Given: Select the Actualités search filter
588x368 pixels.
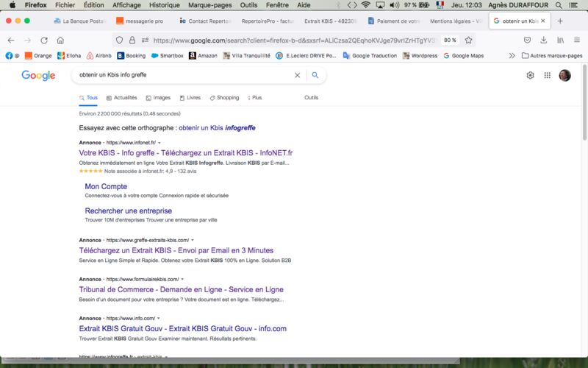Looking at the screenshot, I should coord(122,98).
